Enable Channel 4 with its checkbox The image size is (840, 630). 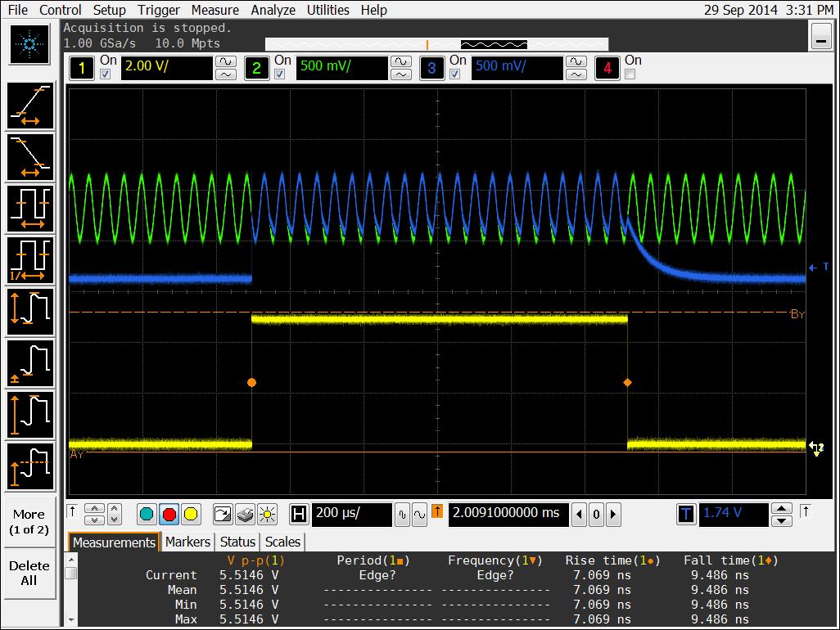tap(630, 74)
